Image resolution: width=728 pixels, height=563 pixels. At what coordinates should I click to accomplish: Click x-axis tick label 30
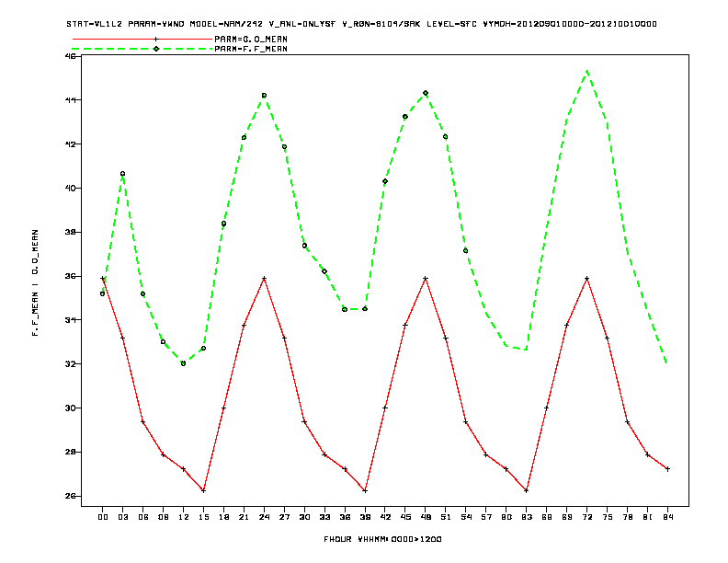pyautogui.click(x=304, y=517)
